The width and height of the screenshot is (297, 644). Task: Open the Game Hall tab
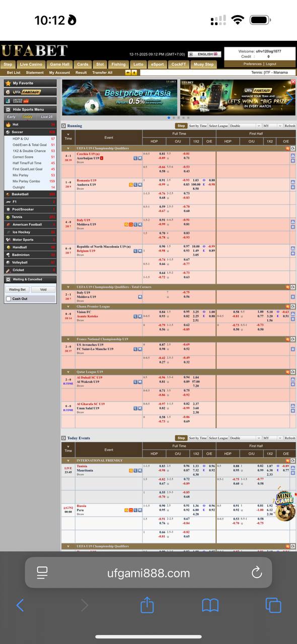60,64
